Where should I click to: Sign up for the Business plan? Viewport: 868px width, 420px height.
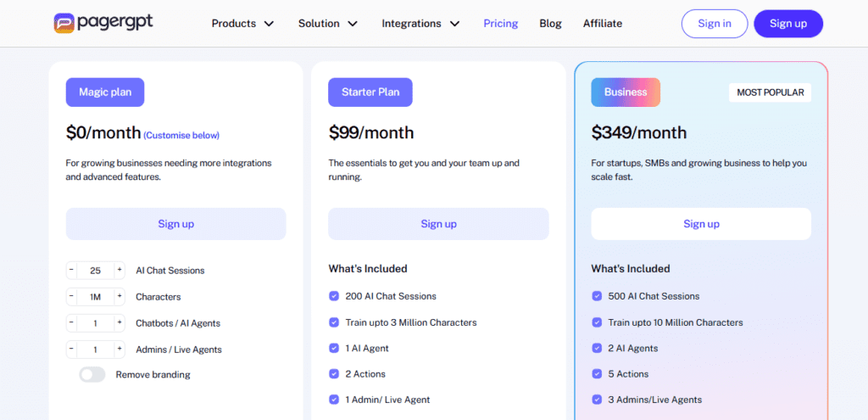click(701, 224)
